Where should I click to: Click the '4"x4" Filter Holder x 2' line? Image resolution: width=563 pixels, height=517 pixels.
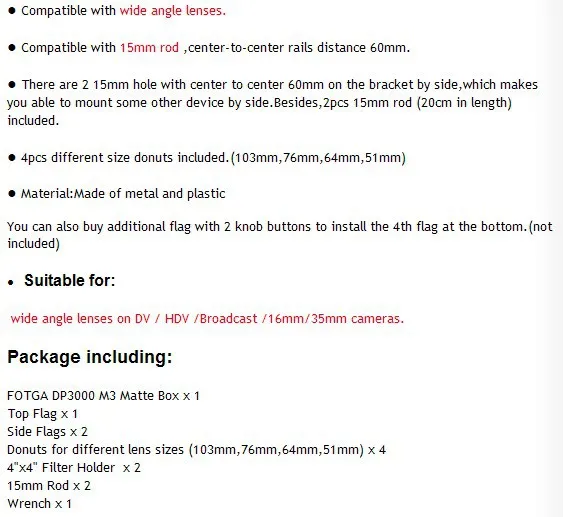coord(74,468)
